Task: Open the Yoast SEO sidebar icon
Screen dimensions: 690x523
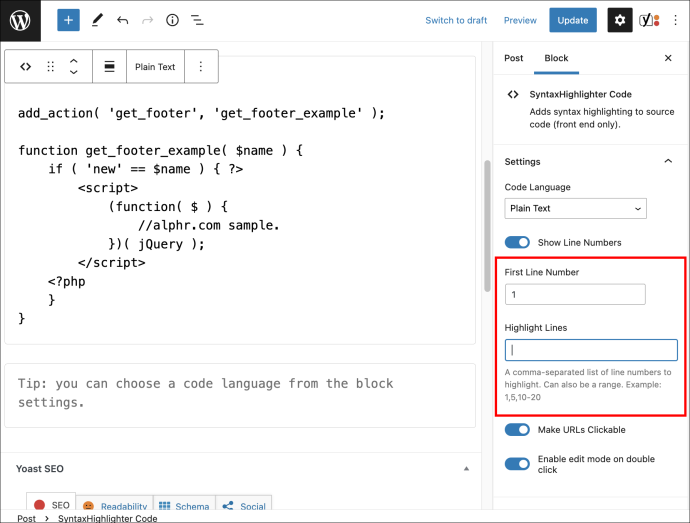Action: point(650,20)
